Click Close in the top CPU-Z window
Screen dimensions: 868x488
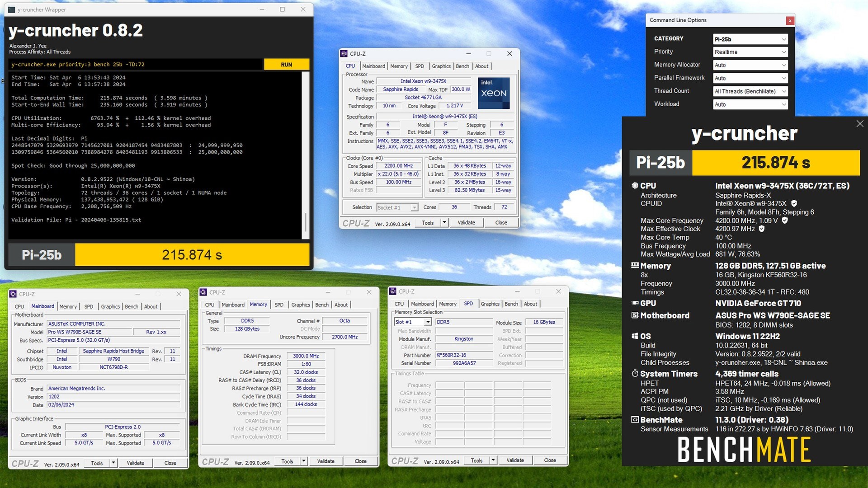501,222
